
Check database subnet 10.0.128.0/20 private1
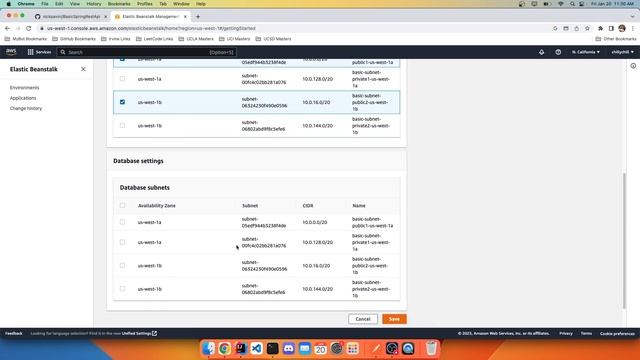pyautogui.click(x=122, y=242)
